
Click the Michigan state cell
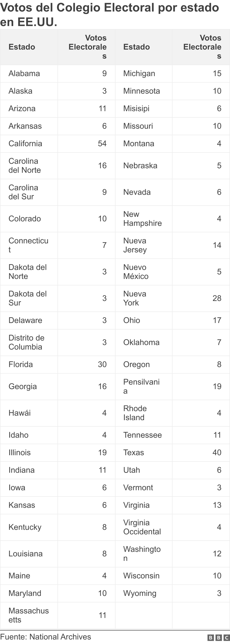[x=139, y=73]
